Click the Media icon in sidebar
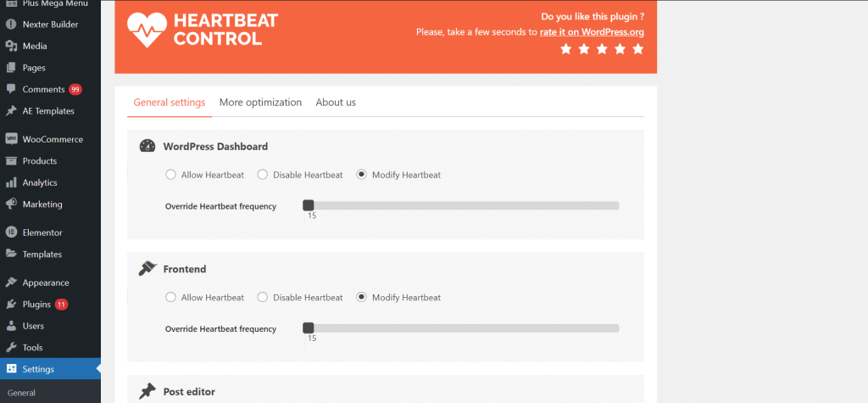This screenshot has height=403, width=868. tap(11, 46)
